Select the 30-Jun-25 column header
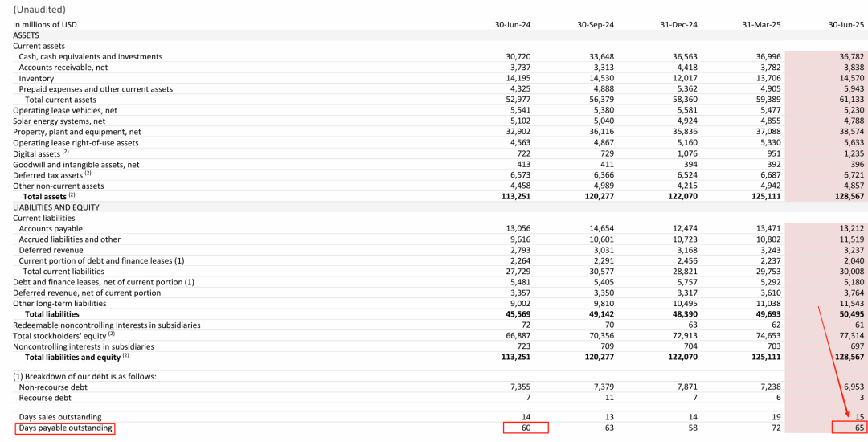 (x=845, y=24)
